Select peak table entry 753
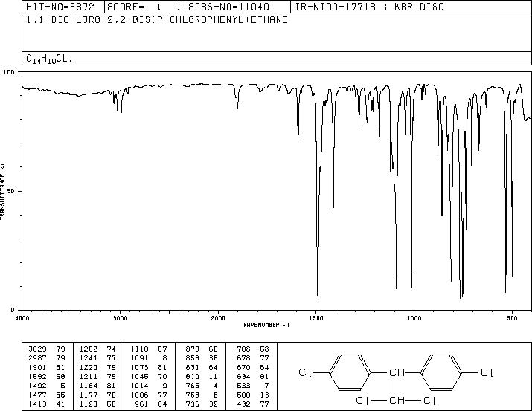The width and height of the screenshot is (532, 411). pos(193,395)
